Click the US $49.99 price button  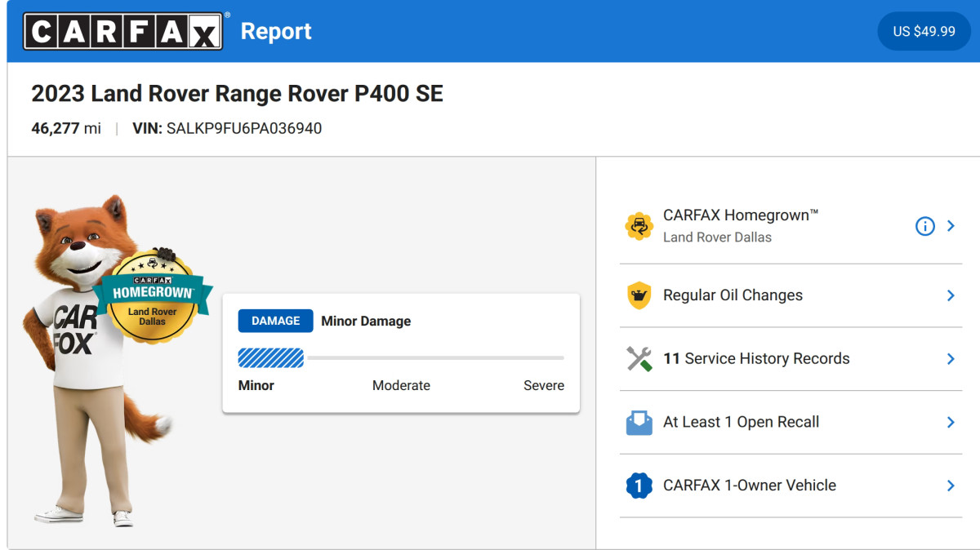click(x=924, y=31)
